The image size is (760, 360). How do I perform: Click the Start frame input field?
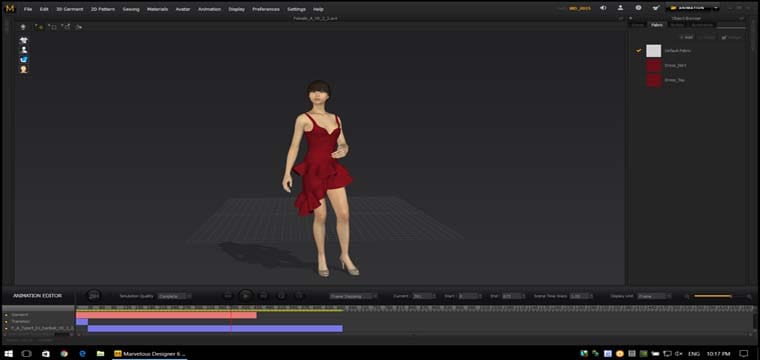pyautogui.click(x=469, y=296)
